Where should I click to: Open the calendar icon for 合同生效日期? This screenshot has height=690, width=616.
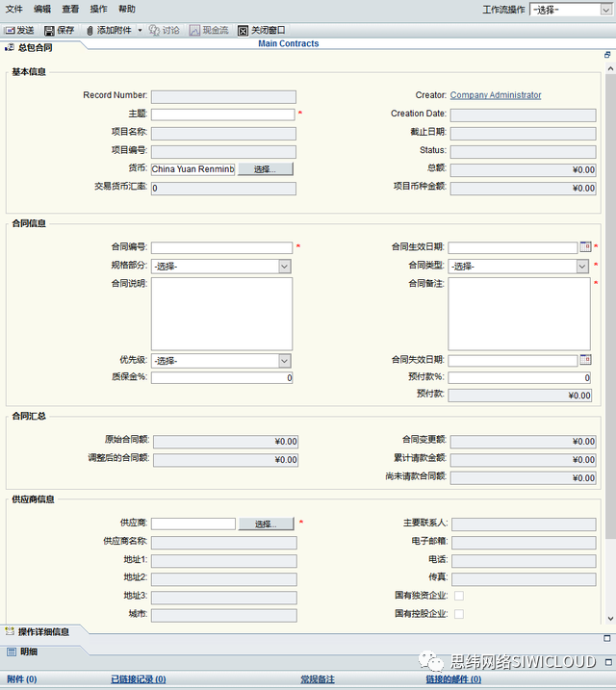coord(585,247)
